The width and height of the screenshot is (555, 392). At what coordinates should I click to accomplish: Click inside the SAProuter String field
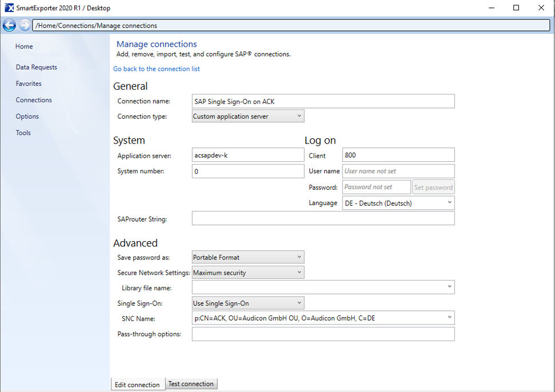pyautogui.click(x=323, y=218)
